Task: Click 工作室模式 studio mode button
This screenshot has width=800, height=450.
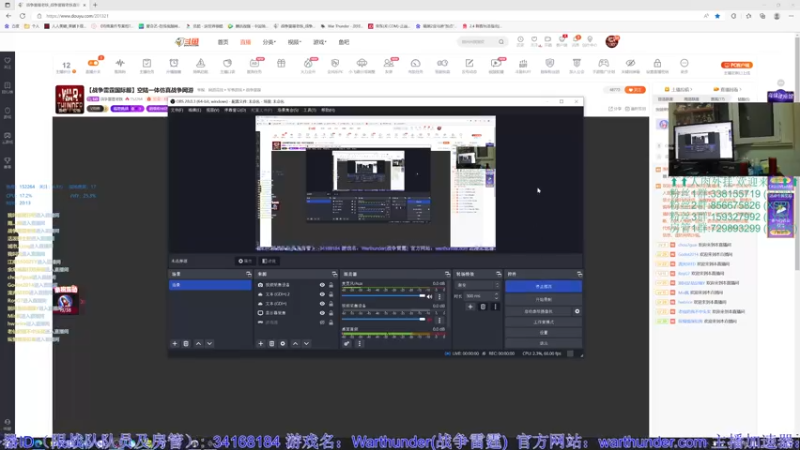Action: [543, 322]
